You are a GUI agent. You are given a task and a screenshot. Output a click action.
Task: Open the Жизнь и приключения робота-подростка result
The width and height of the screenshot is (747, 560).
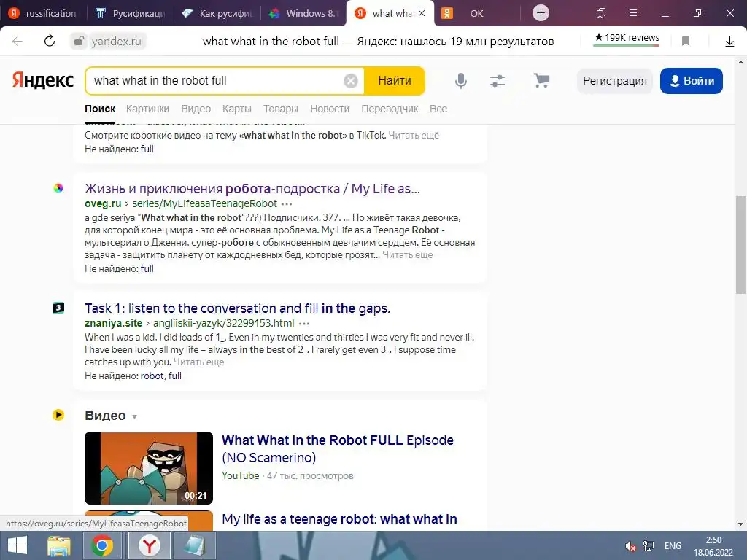click(x=252, y=189)
